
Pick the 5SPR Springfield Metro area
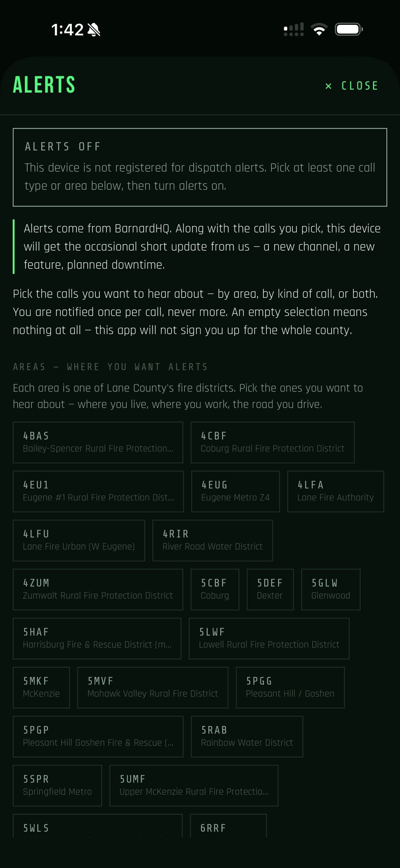(57, 785)
